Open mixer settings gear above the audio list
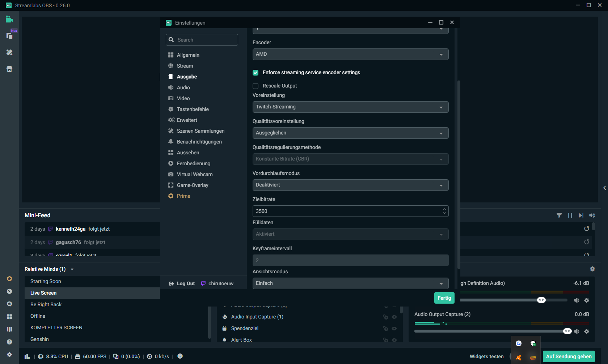Image resolution: width=608 pixels, height=364 pixels. point(592,269)
